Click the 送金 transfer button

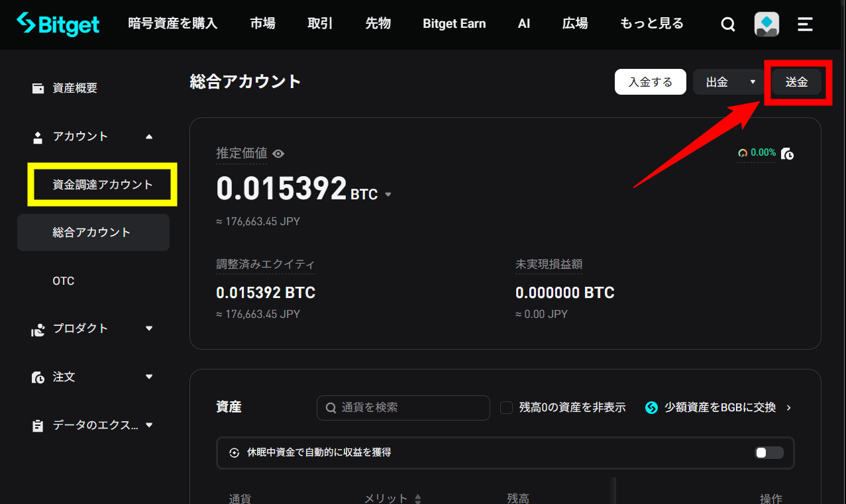[x=796, y=82]
